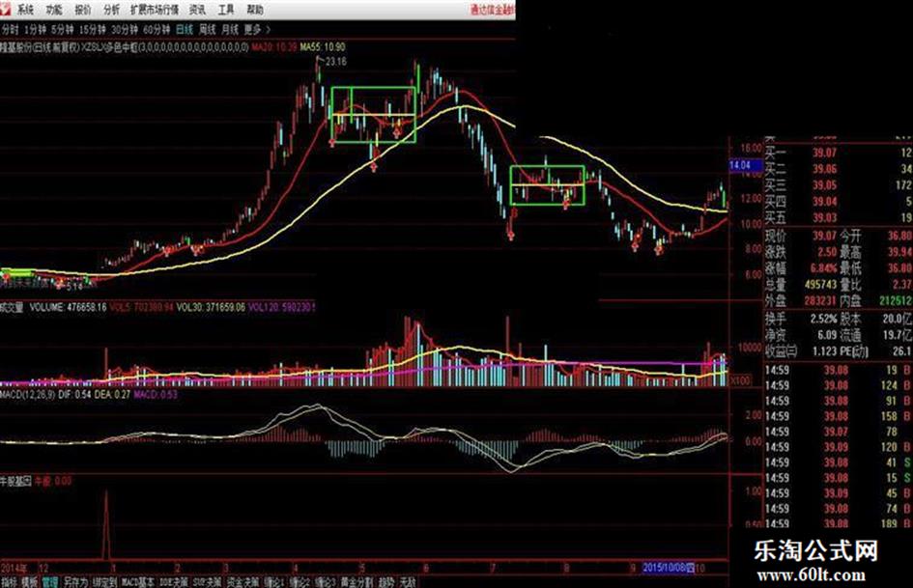This screenshot has width=913, height=588.
Task: Apply the 缠论2 template
Action: pos(300,582)
